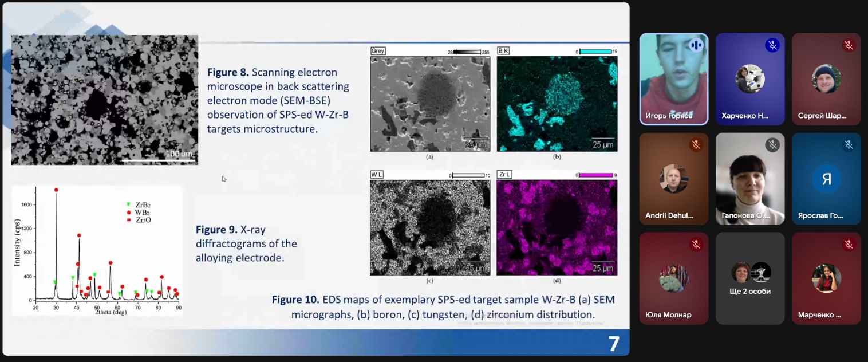Screen dimensions: 868x362
Task: Select the muted mic icon on Ярослав's tile
Action: pyautogui.click(x=849, y=145)
